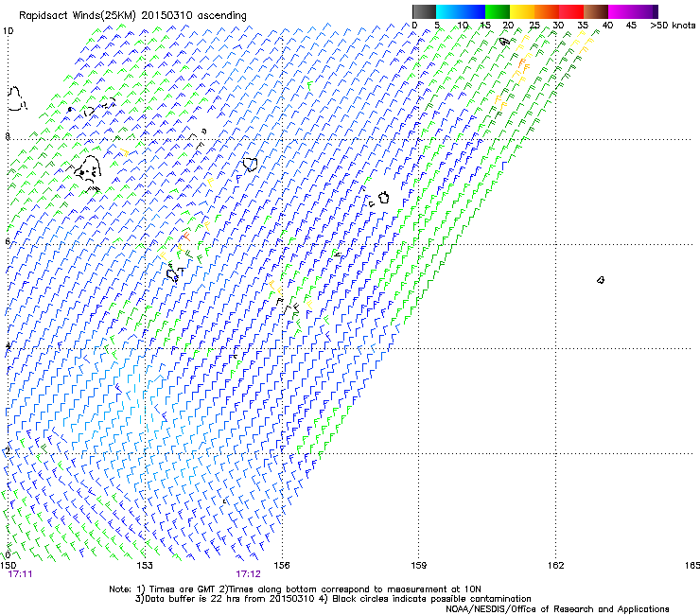The width and height of the screenshot is (700, 615).
Task: Click the red 30-35 knots legend segment
Action: 571,11
